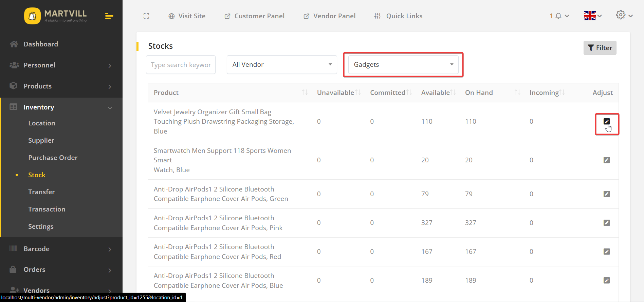This screenshot has width=644, height=302.
Task: Open adjust for AirPods cover Pink
Action: click(x=606, y=223)
